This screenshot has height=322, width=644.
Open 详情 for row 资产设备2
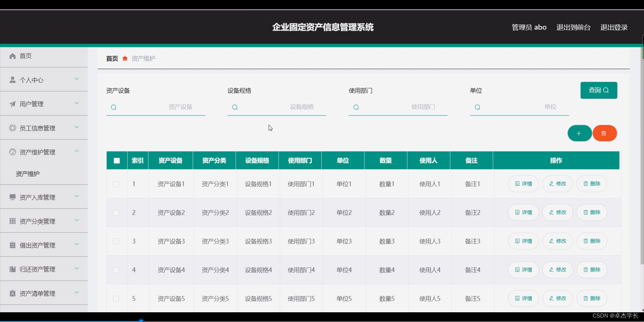pos(523,212)
